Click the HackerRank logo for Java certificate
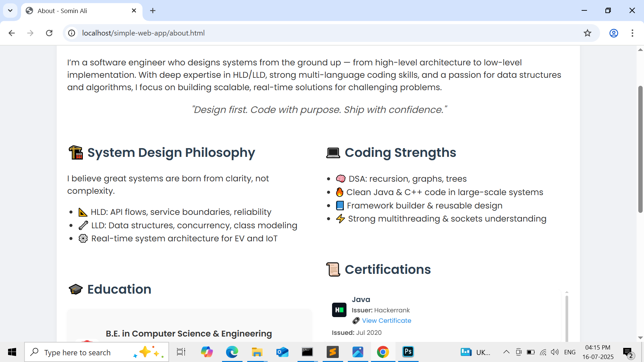Screen dimensions: 644x362 point(339,310)
